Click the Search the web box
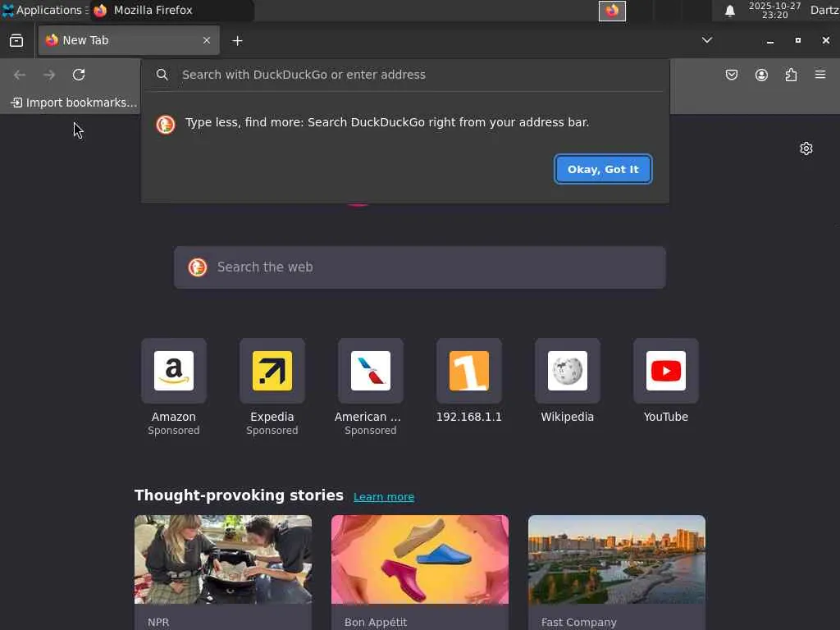Image resolution: width=840 pixels, height=630 pixels. (x=420, y=267)
